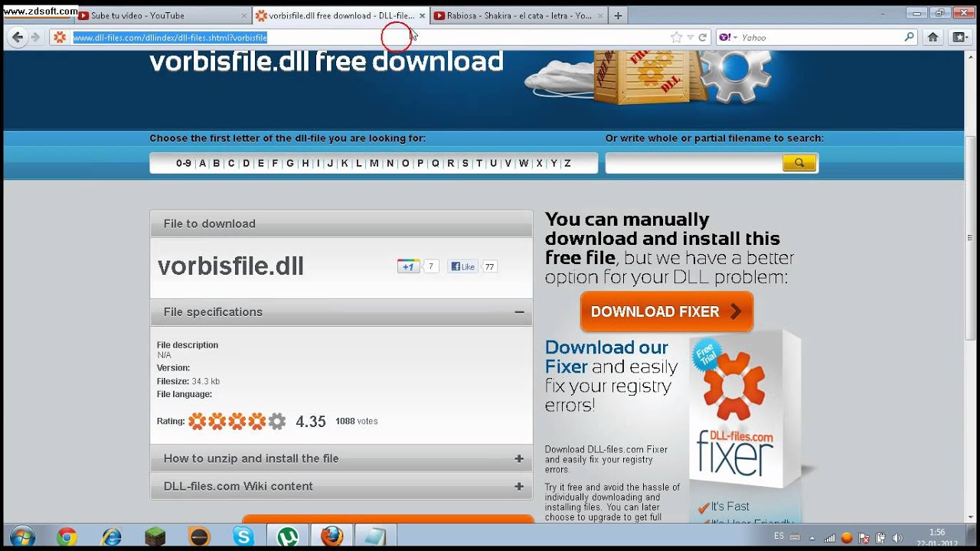Viewport: 980px width, 551px height.
Task: Close the Sube tu video tab
Action: tap(244, 15)
